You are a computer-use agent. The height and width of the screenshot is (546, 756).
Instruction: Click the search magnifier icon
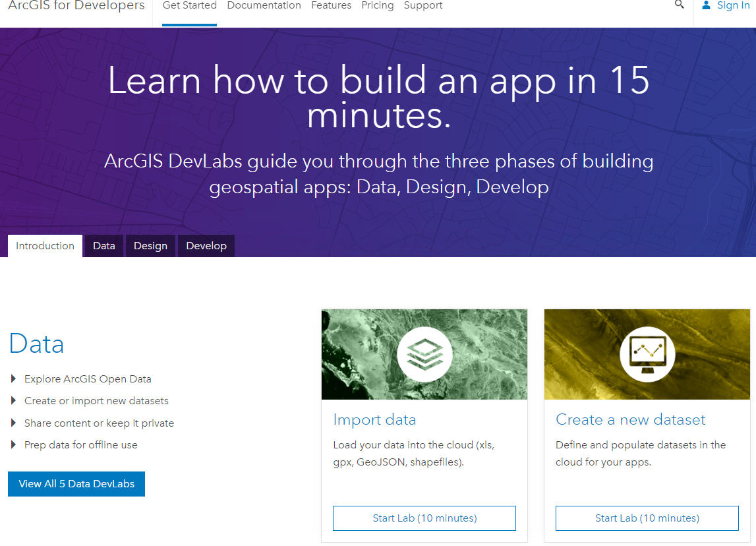click(x=680, y=5)
